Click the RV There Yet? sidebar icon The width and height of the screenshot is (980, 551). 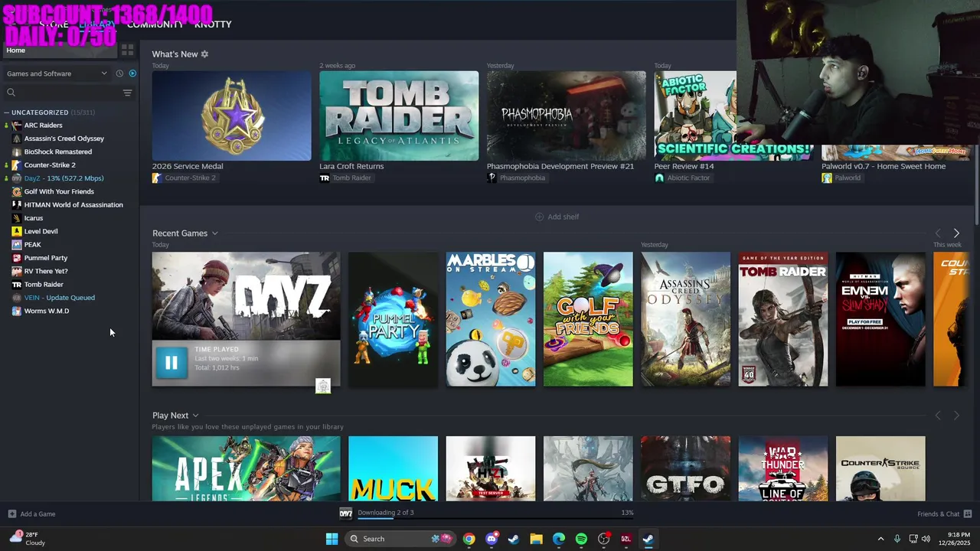point(17,271)
